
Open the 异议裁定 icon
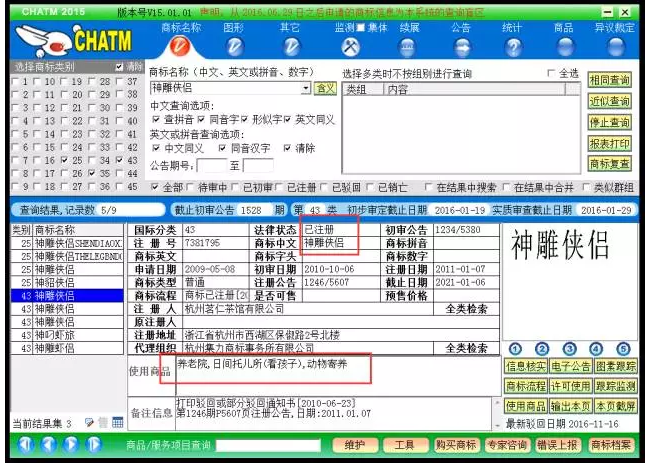(x=616, y=47)
